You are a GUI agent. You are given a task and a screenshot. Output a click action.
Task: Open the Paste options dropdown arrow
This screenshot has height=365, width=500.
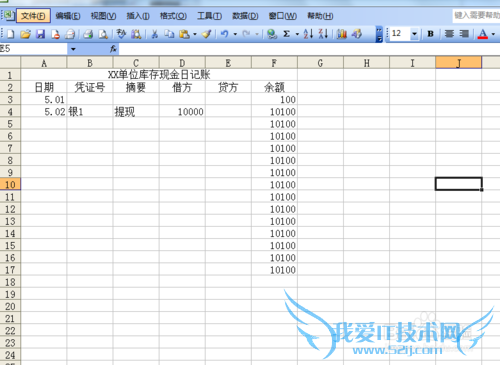195,34
